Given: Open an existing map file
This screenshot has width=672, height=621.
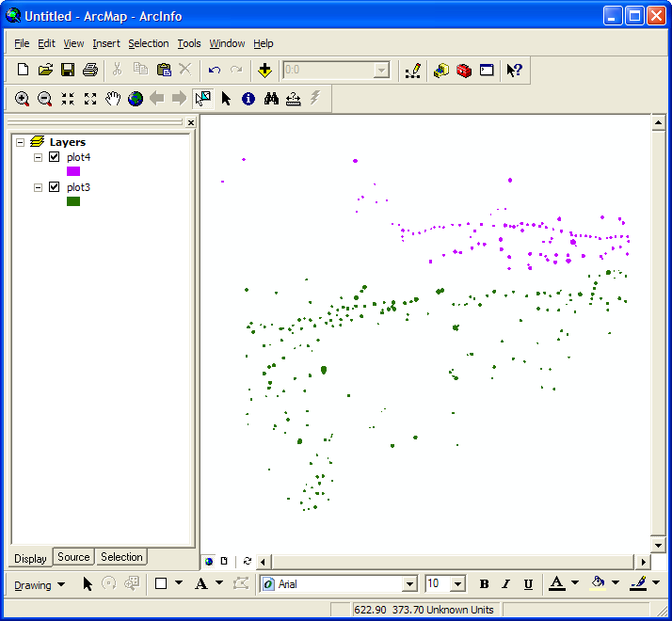Looking at the screenshot, I should (x=45, y=70).
